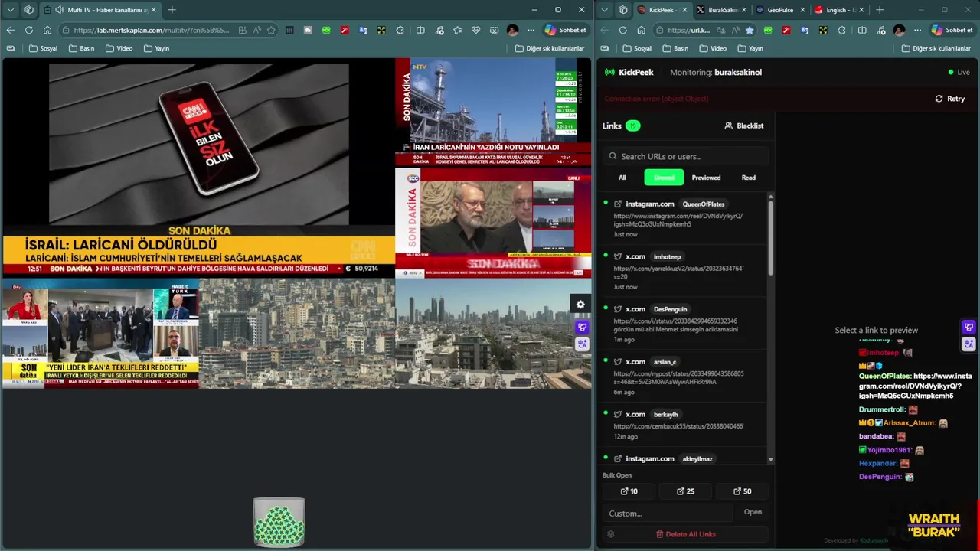Open Sohbet et Copilot in right browser

(952, 30)
